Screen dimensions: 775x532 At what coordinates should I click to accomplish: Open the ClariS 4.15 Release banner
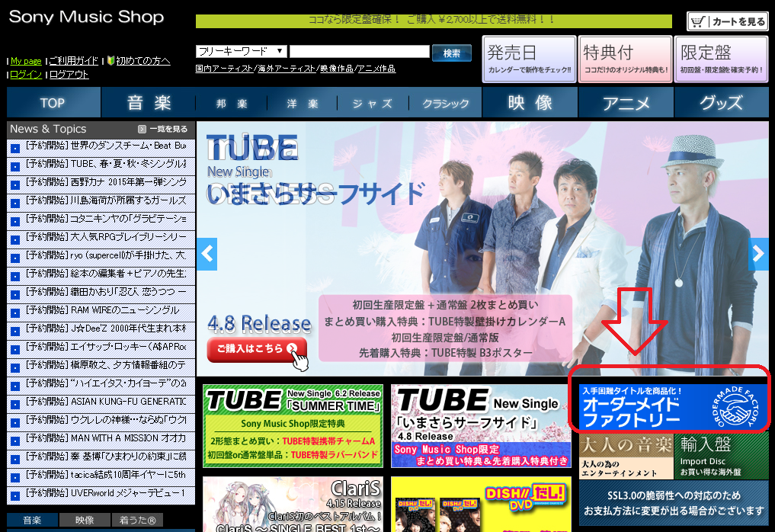pyautogui.click(x=293, y=505)
